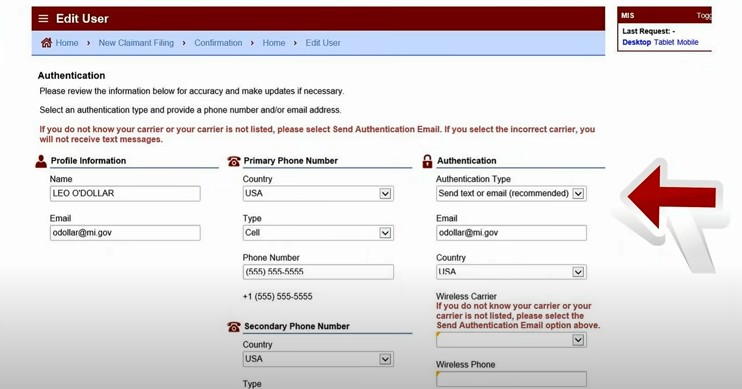Open Secondary Phone Country dropdown
The height and width of the screenshot is (389, 742).
pyautogui.click(x=318, y=359)
